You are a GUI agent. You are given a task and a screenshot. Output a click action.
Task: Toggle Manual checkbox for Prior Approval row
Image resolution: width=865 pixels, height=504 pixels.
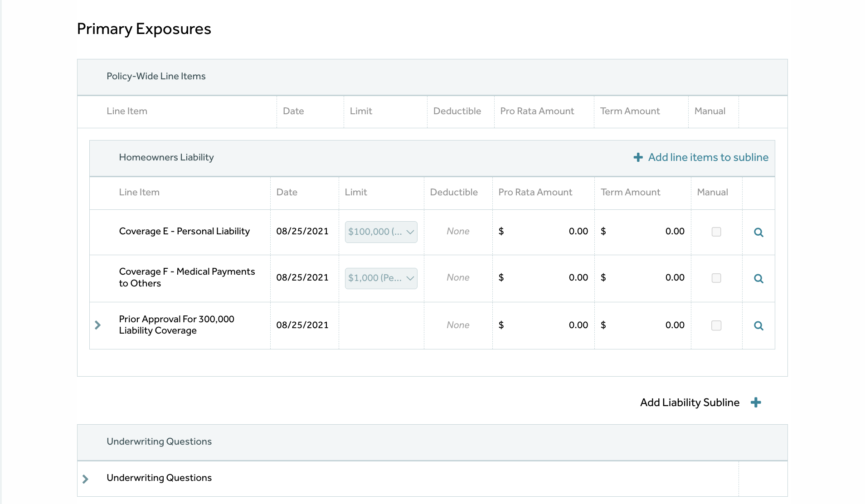[716, 325]
